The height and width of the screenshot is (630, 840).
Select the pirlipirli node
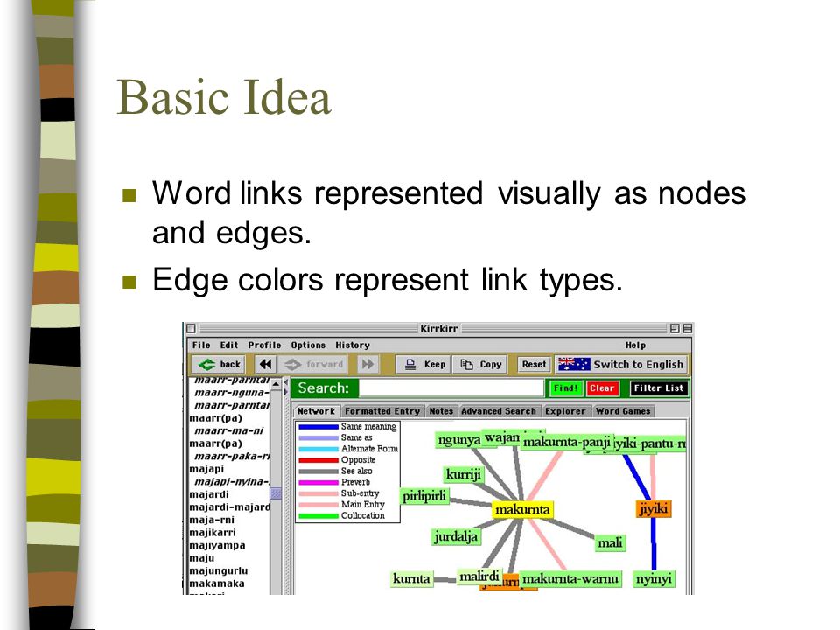click(424, 496)
